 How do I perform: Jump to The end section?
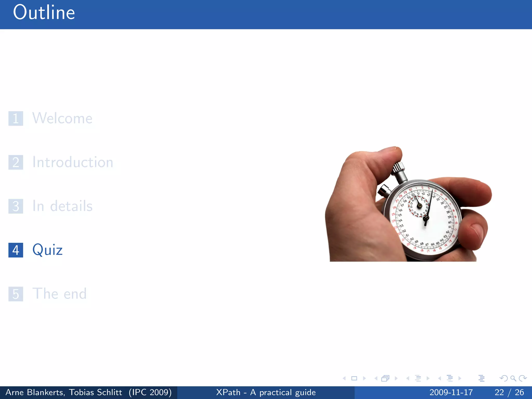(x=59, y=294)
